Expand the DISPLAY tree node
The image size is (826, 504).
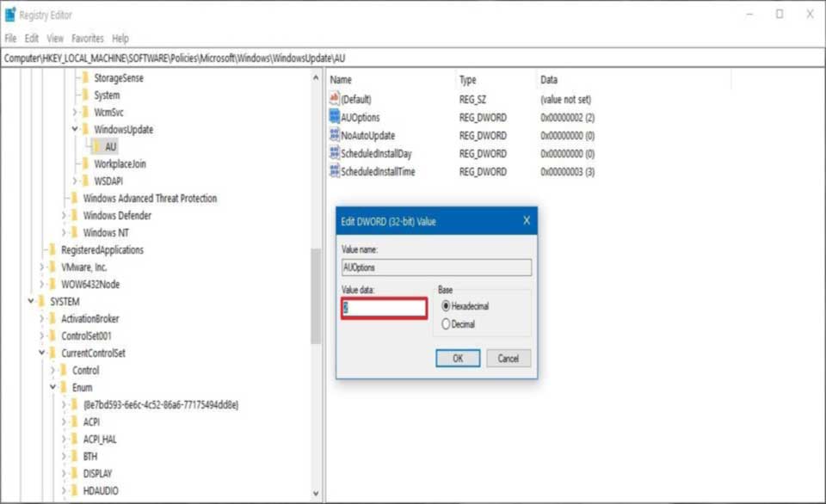click(64, 473)
